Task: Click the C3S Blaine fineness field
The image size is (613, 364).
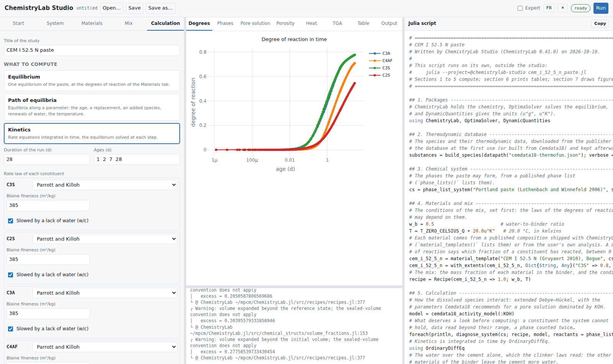Action: pos(48,205)
